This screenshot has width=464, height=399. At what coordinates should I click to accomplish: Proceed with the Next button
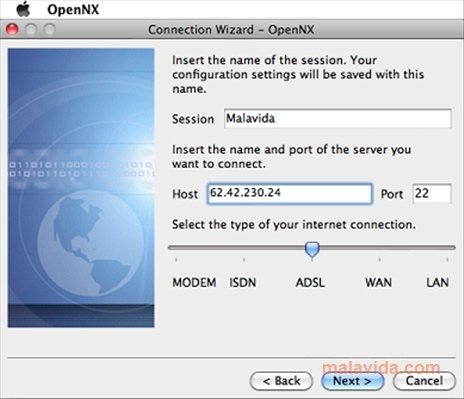(x=352, y=381)
